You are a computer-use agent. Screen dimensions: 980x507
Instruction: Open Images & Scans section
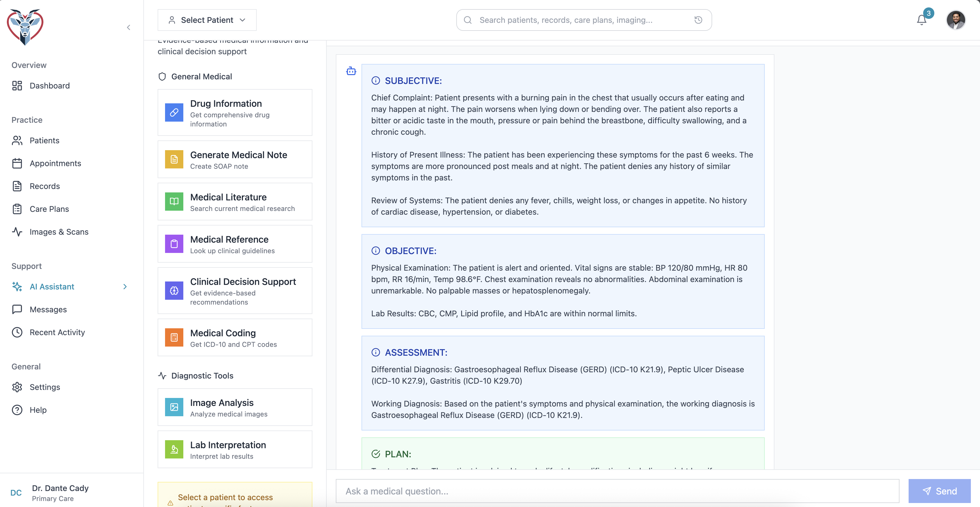tap(59, 232)
